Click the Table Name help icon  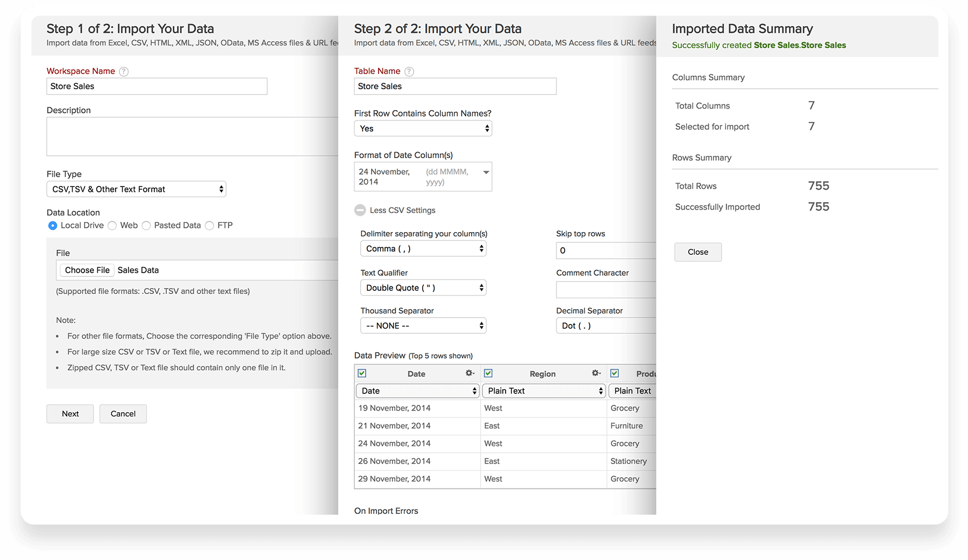click(x=409, y=71)
